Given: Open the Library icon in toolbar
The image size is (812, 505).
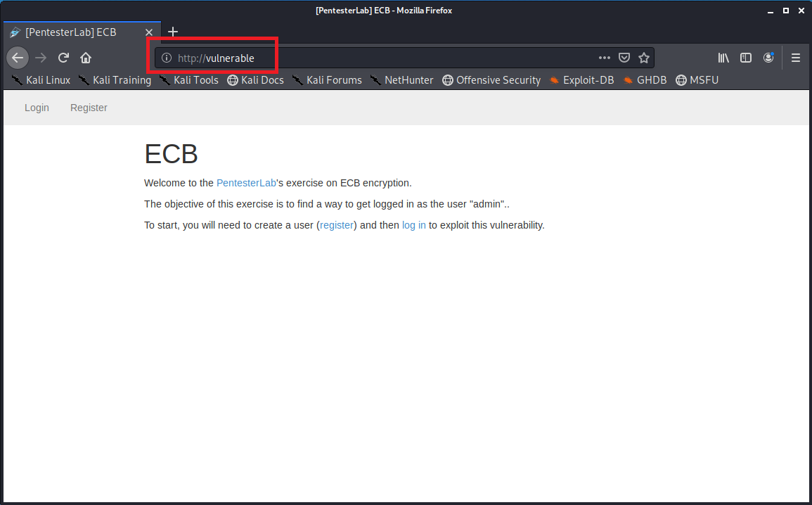Looking at the screenshot, I should point(723,58).
